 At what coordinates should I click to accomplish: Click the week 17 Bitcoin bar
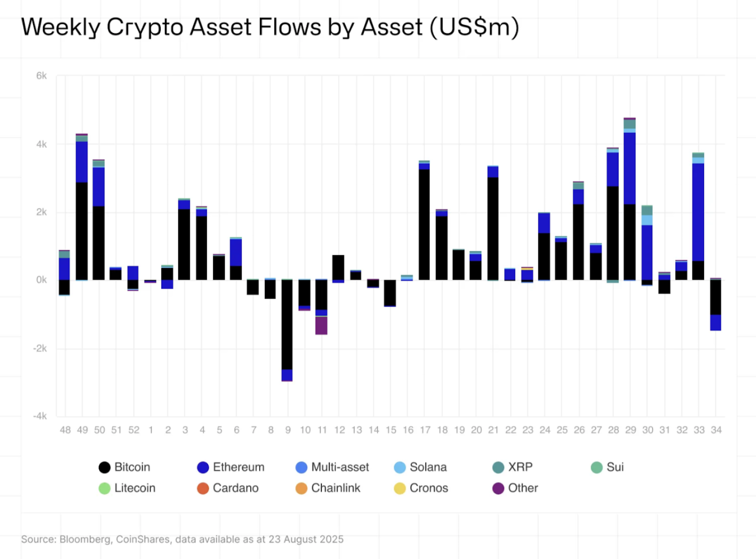(x=424, y=225)
